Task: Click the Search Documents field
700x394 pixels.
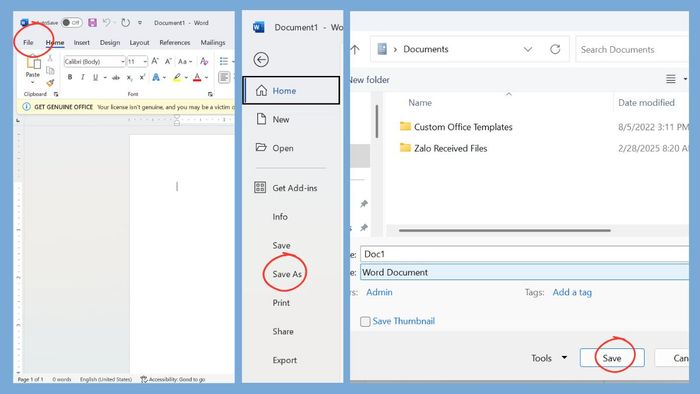Action: click(x=633, y=50)
